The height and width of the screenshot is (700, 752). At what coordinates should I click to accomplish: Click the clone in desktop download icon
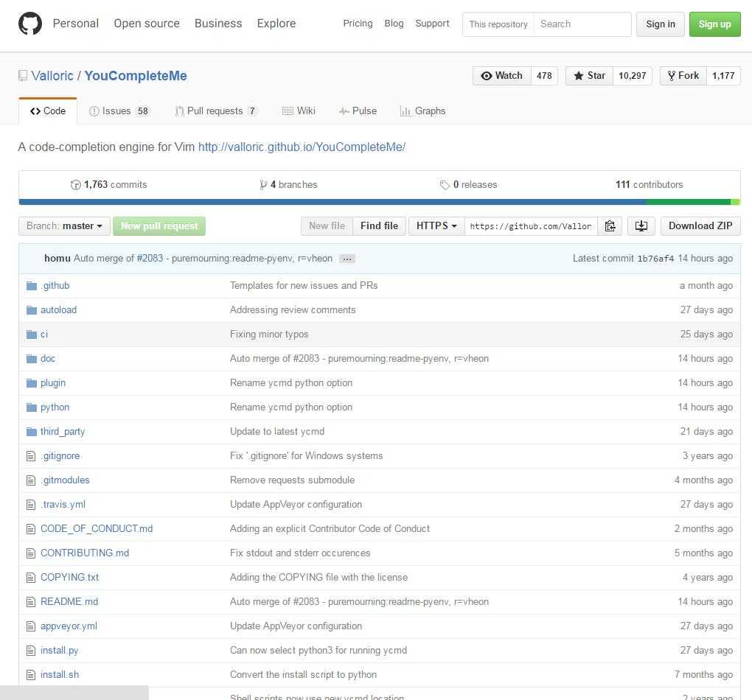(x=641, y=225)
